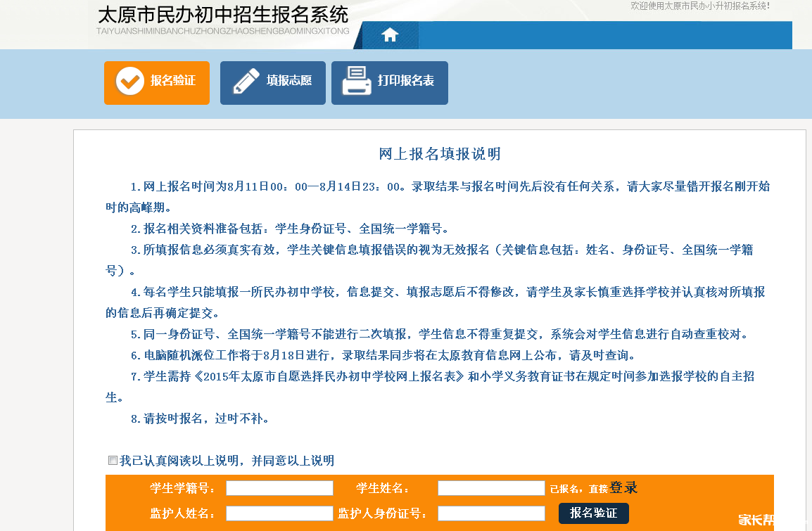This screenshot has height=531, width=812.
Task: Click the 学生姓名 input field
Action: click(x=491, y=487)
